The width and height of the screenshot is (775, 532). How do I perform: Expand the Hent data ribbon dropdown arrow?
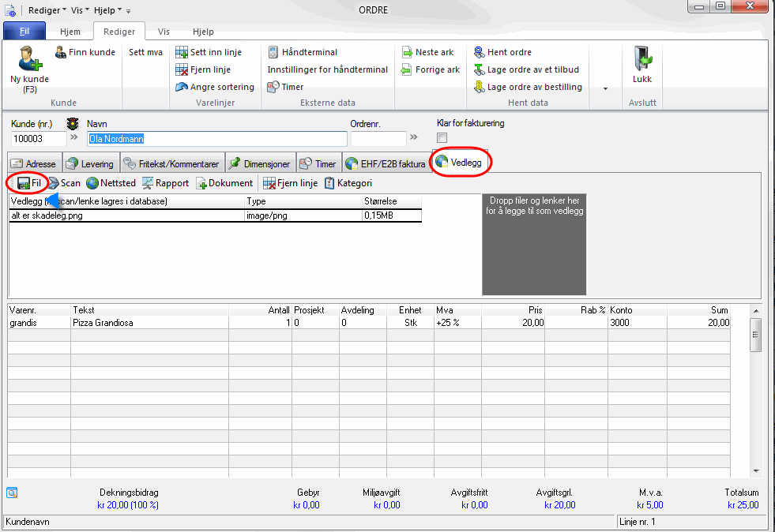click(606, 88)
